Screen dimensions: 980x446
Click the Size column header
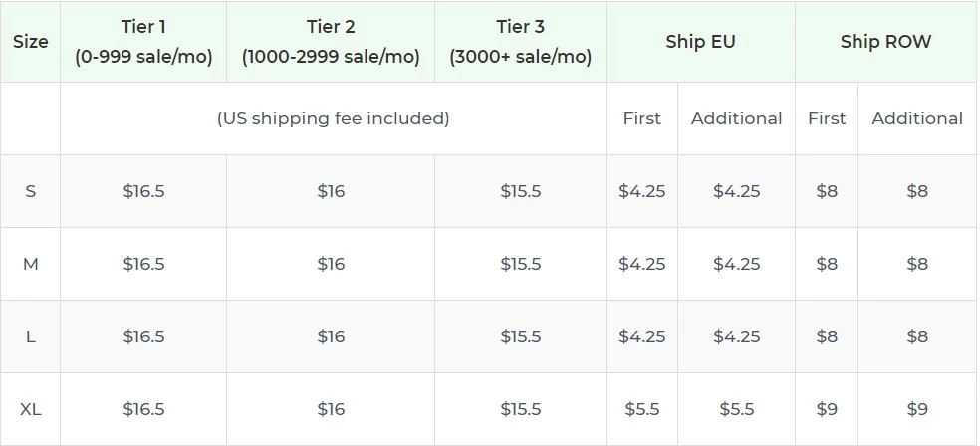[30, 42]
